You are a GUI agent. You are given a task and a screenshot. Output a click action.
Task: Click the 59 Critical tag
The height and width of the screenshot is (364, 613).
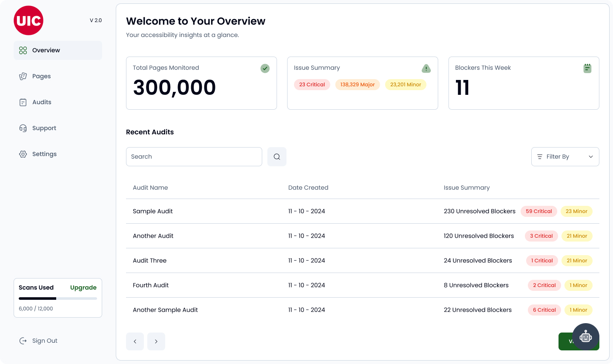point(539,211)
